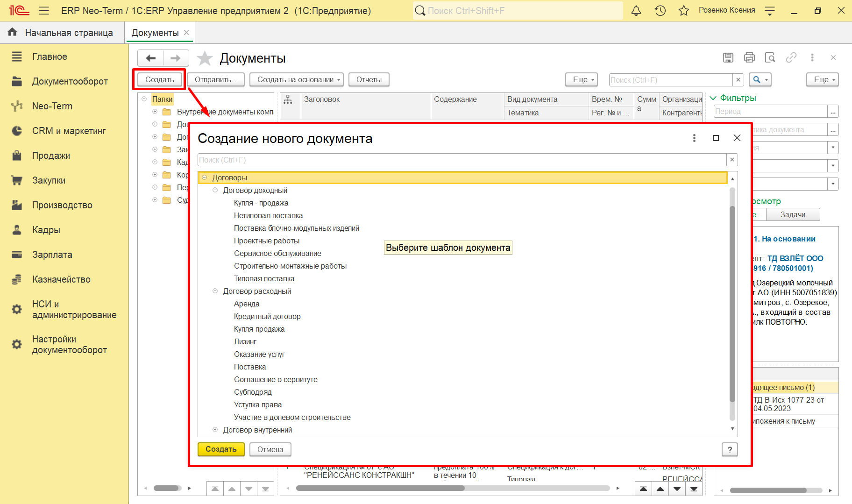Add Документы page to favorites star

[205, 58]
